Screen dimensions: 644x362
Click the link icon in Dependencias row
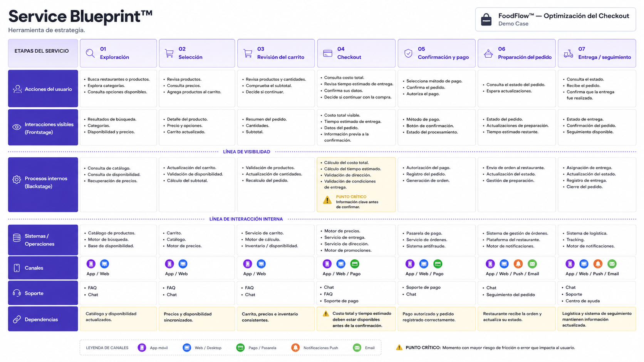17,319
